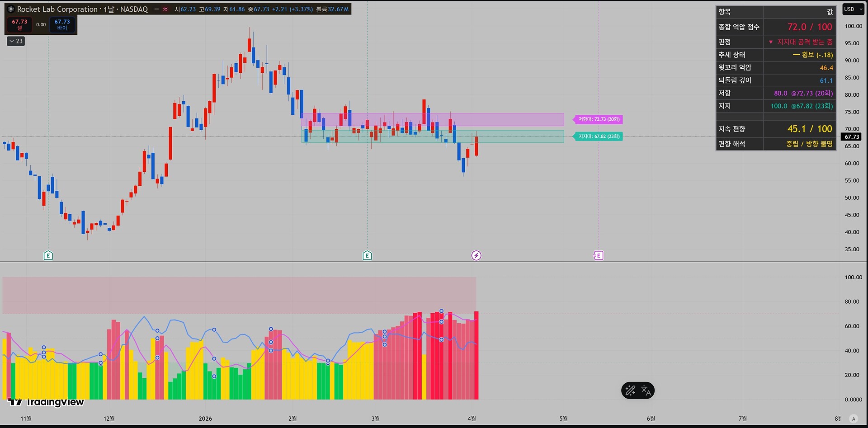The image size is (868, 428).
Task: Click the '종합 억압 점수' table label
Action: tap(739, 27)
